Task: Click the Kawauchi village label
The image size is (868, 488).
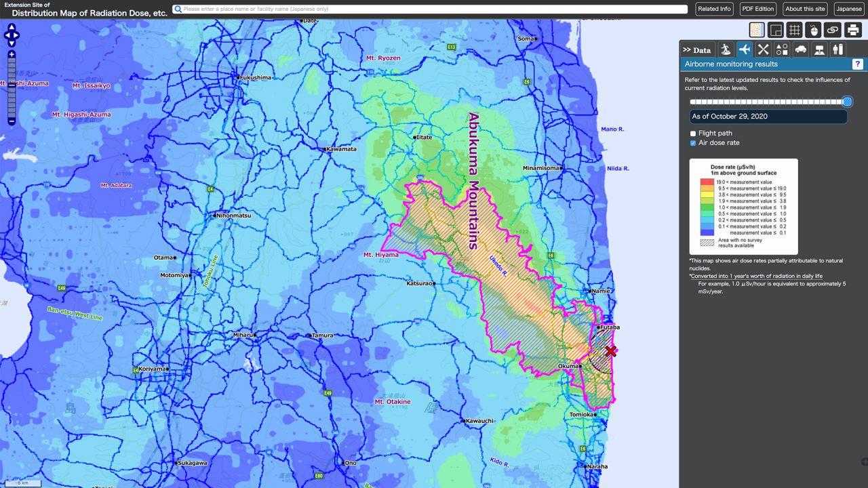Action: click(x=480, y=421)
